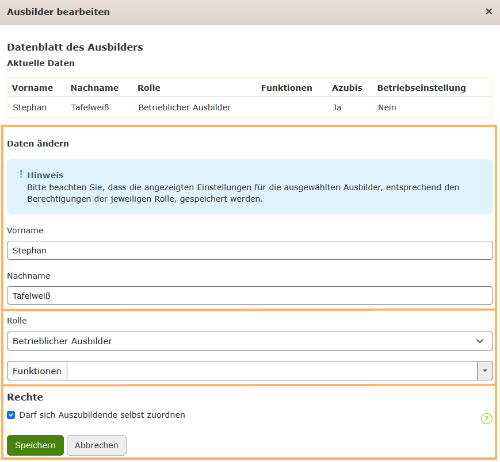Click the Hinweis exclamation icon
The width and height of the screenshot is (500, 462).
[21, 174]
